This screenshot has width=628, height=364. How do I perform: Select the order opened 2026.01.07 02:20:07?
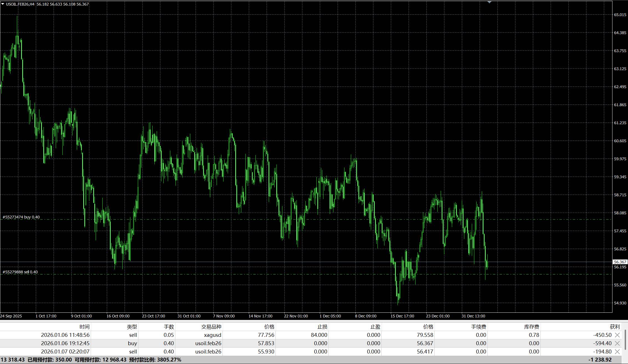[65, 352]
